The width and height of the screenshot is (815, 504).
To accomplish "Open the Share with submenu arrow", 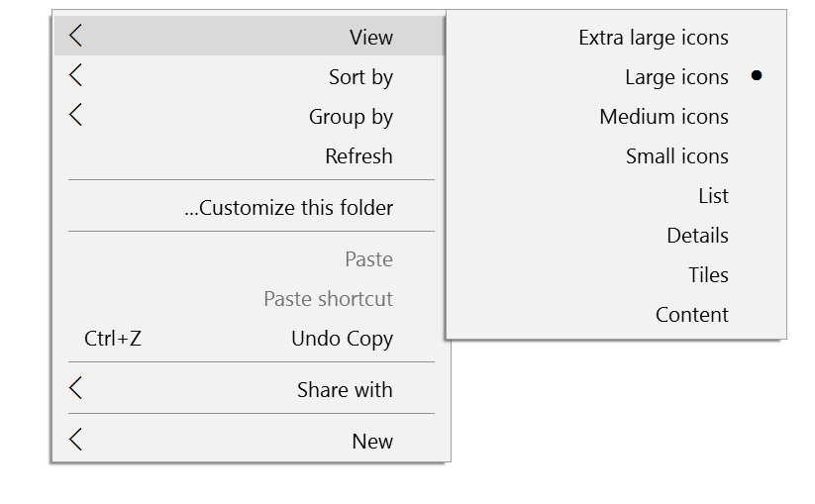I will pyautogui.click(x=76, y=389).
